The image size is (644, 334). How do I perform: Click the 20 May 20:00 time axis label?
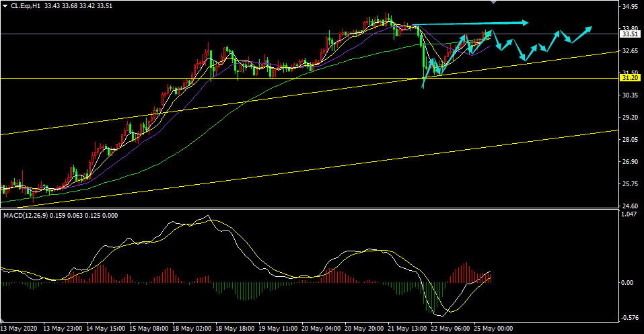[x=364, y=329]
